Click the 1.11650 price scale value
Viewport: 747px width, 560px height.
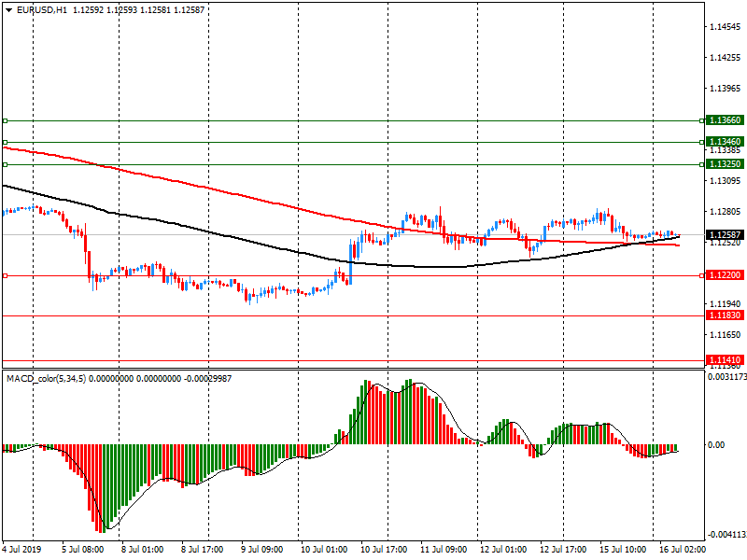click(726, 335)
